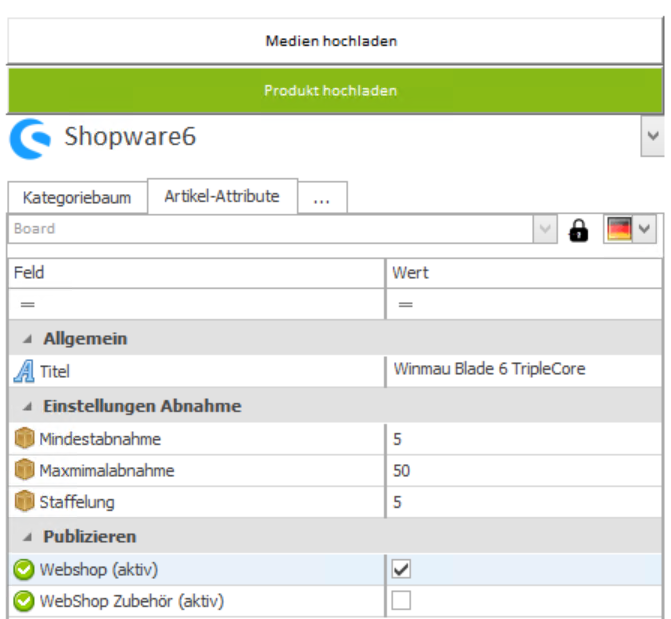Collapse the Einstellungen Abnahme group
Viewport: 671px width, 619px height.
(x=27, y=406)
